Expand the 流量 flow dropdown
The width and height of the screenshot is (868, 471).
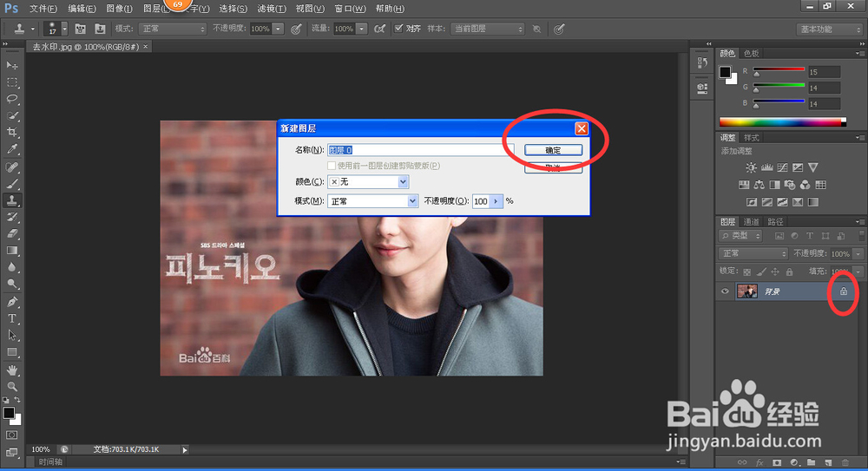click(x=361, y=29)
